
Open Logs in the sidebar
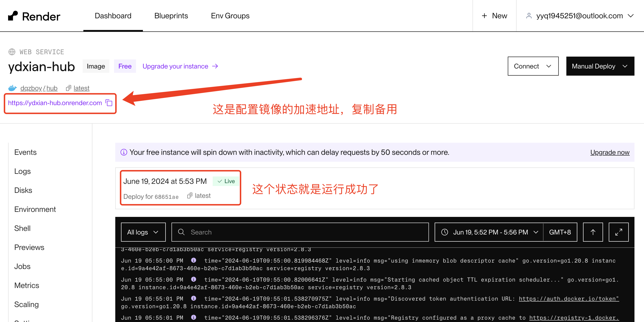tap(22, 171)
